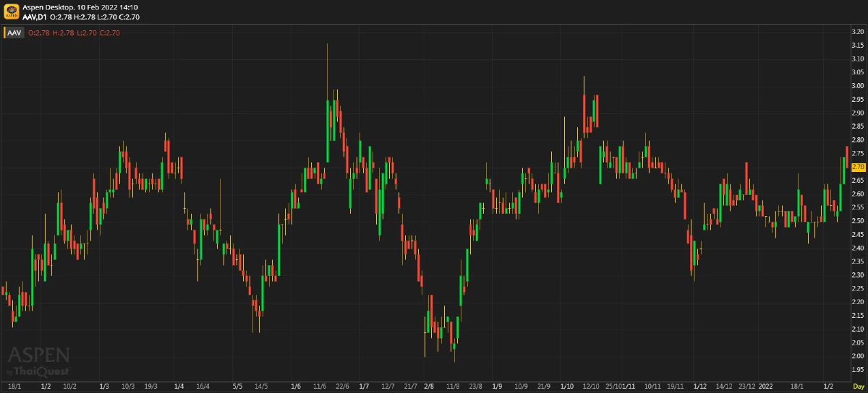
Task: Click the 14/12 date axis label
Action: pyautogui.click(x=724, y=386)
